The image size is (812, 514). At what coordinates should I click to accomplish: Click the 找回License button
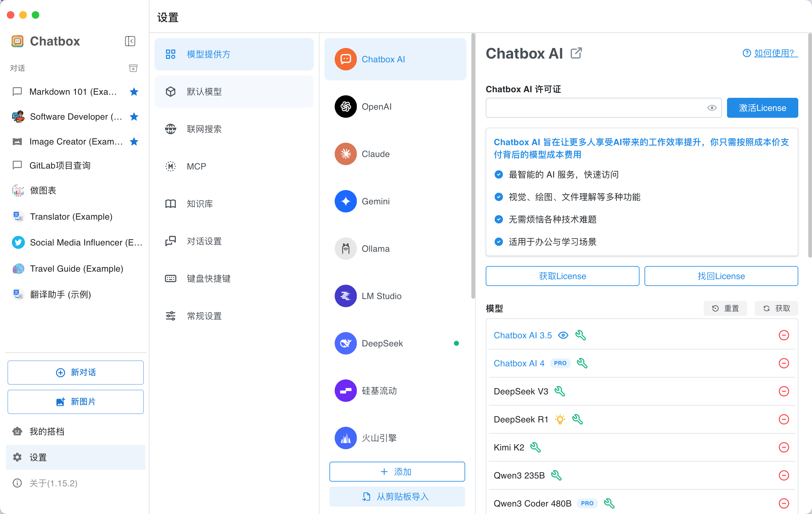(x=721, y=276)
